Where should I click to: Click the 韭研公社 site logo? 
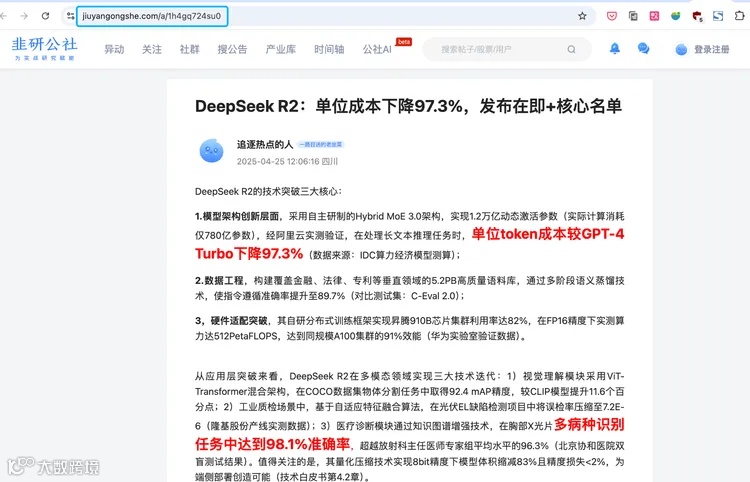[x=44, y=49]
